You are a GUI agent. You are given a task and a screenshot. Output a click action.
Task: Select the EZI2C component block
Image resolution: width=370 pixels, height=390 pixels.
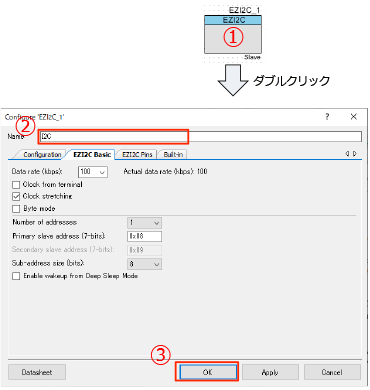click(233, 34)
